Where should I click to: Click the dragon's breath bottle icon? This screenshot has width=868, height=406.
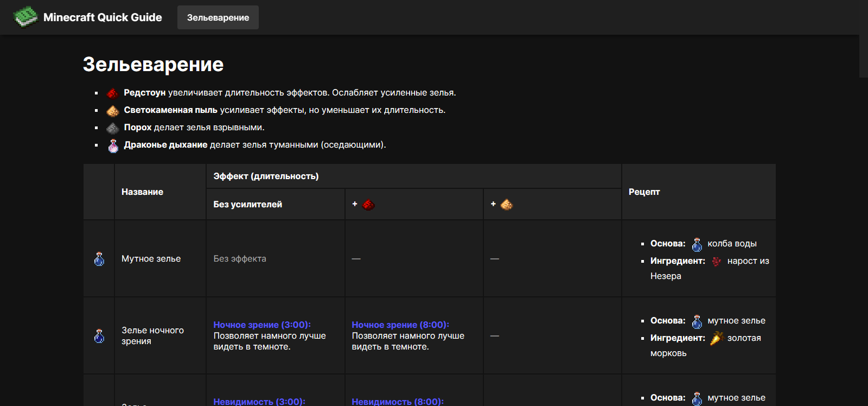(113, 145)
